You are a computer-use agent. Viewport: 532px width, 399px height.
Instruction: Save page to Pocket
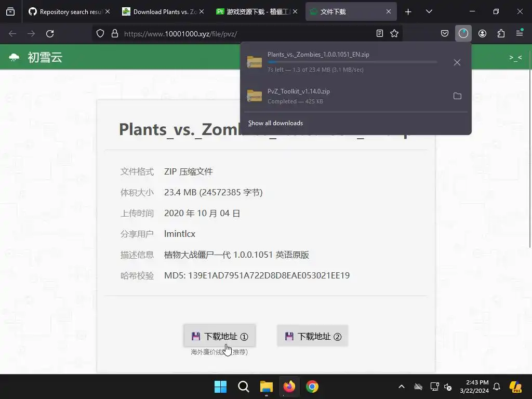coord(445,33)
